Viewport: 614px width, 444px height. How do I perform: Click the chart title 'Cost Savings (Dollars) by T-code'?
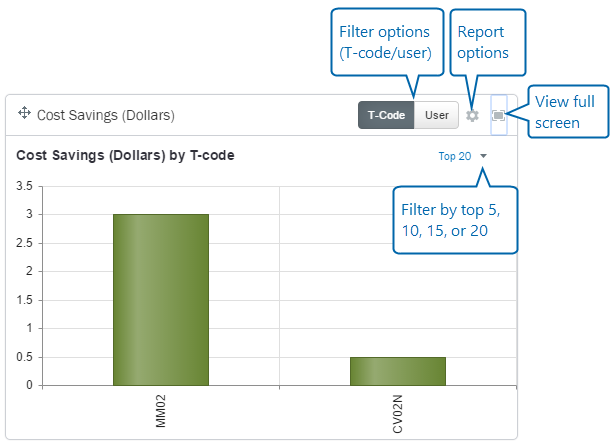click(x=126, y=156)
